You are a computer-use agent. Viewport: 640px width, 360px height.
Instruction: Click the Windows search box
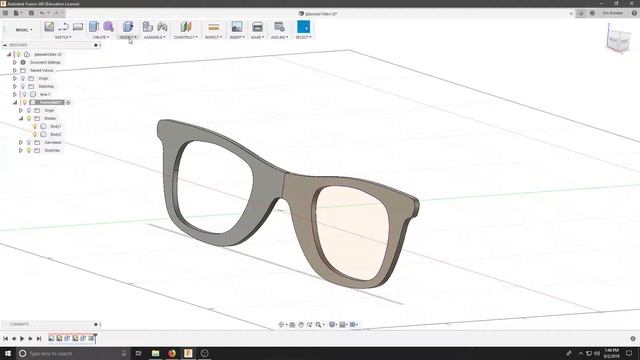(73, 353)
